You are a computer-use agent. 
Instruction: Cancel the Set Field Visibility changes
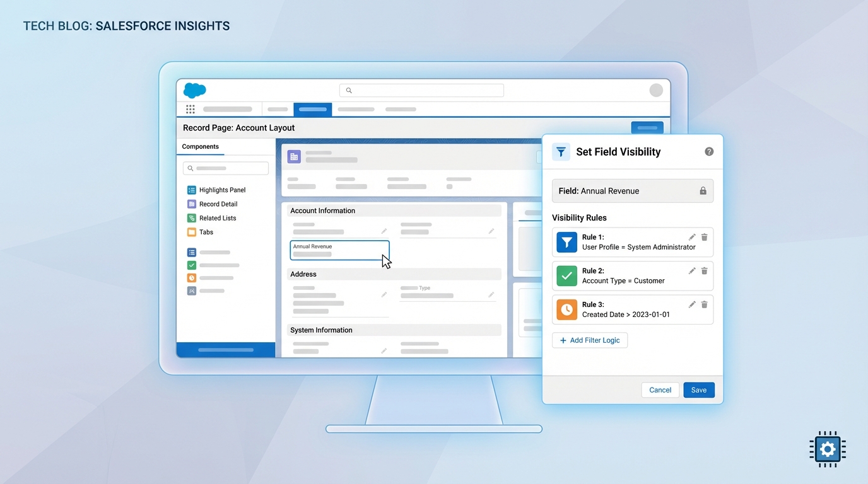click(x=660, y=389)
